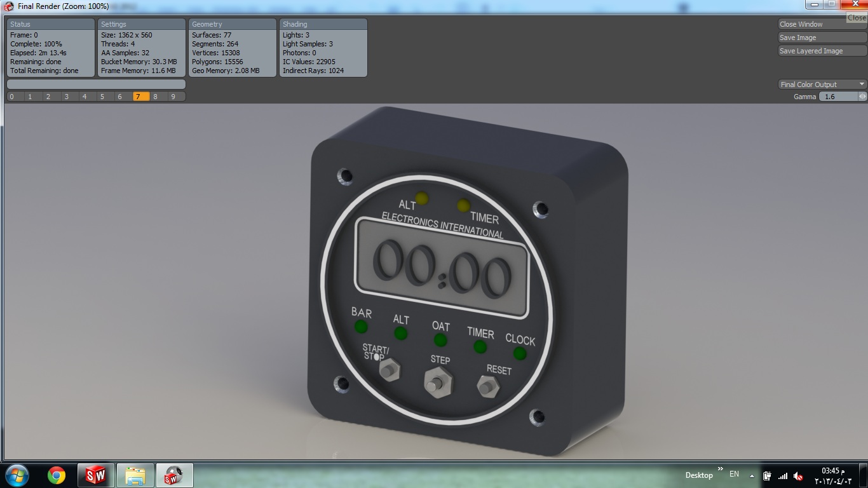868x488 pixels.
Task: Click the rendered timer image
Action: [x=469, y=281]
